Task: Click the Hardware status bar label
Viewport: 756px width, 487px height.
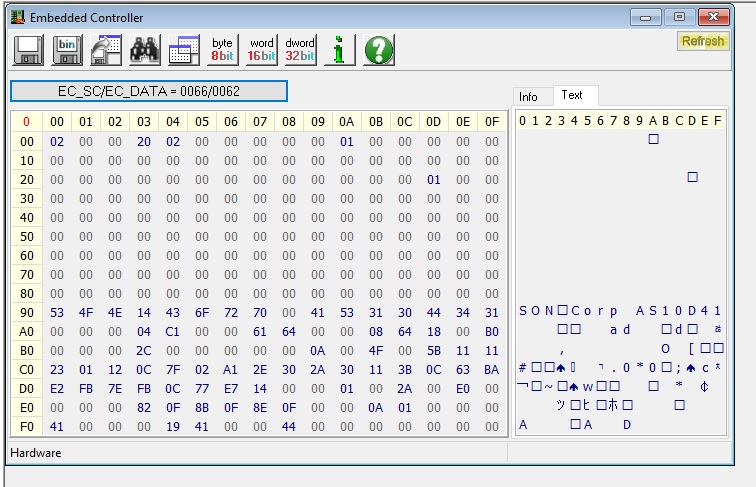Action: point(36,453)
